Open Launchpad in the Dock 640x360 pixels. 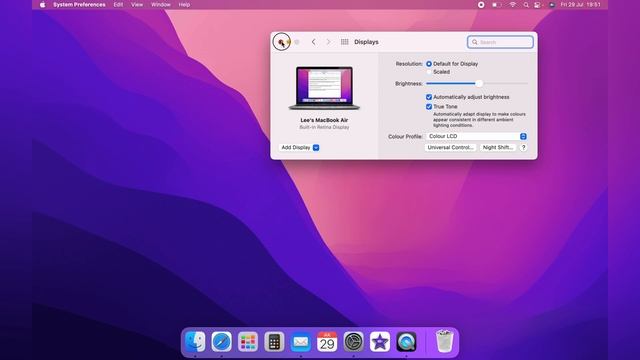248,342
